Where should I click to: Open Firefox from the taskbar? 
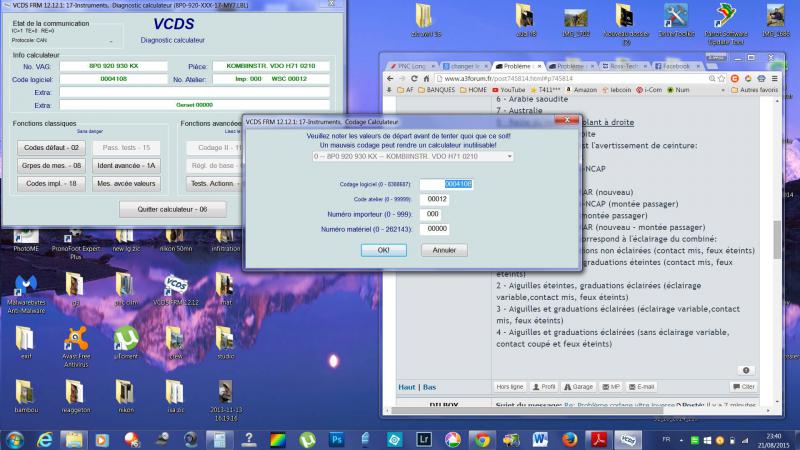point(569,439)
